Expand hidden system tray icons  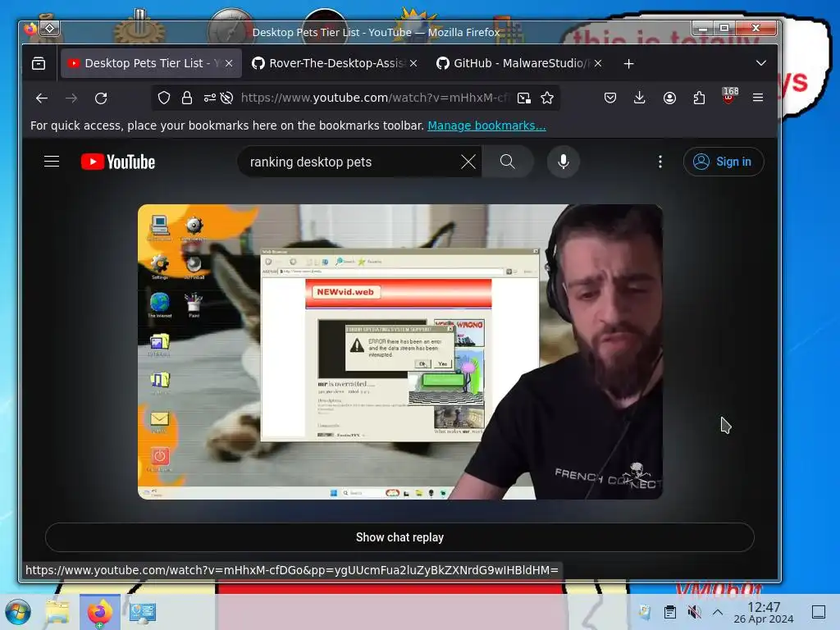click(718, 612)
